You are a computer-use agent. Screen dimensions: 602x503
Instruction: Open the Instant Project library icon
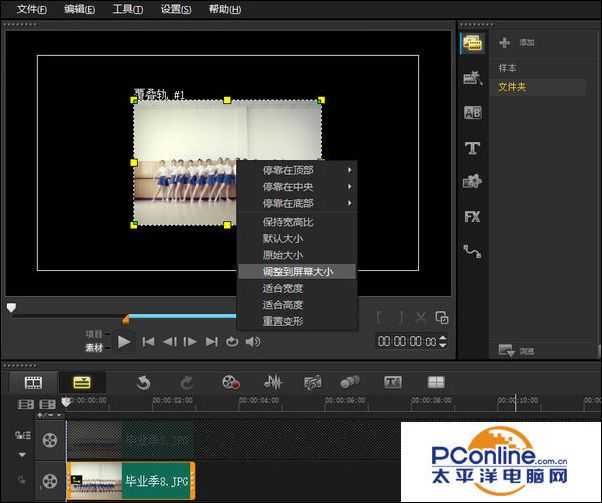tap(472, 78)
